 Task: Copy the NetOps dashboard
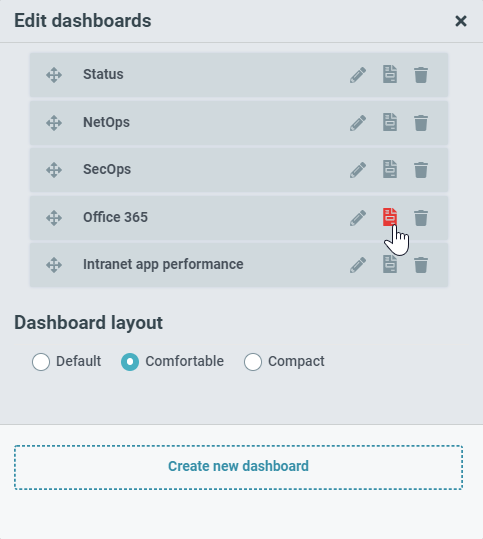coord(390,122)
